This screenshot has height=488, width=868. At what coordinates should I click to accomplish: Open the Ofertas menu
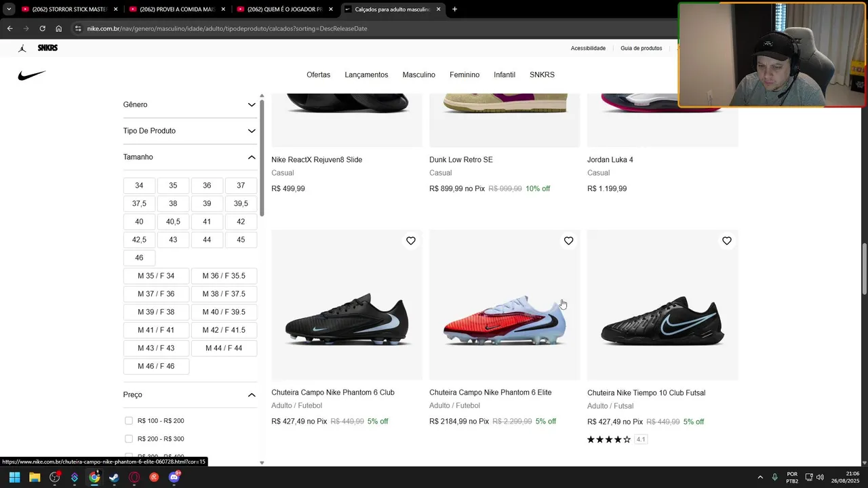pos(318,75)
